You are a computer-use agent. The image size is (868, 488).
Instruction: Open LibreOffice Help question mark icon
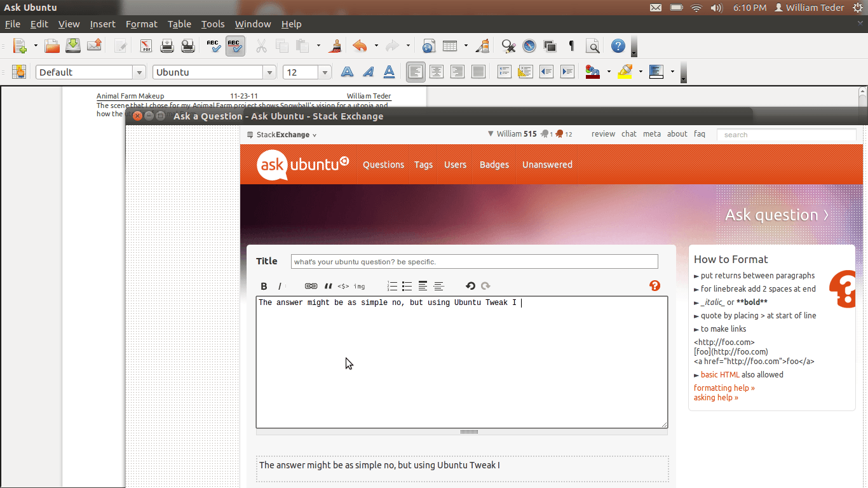[x=618, y=46]
